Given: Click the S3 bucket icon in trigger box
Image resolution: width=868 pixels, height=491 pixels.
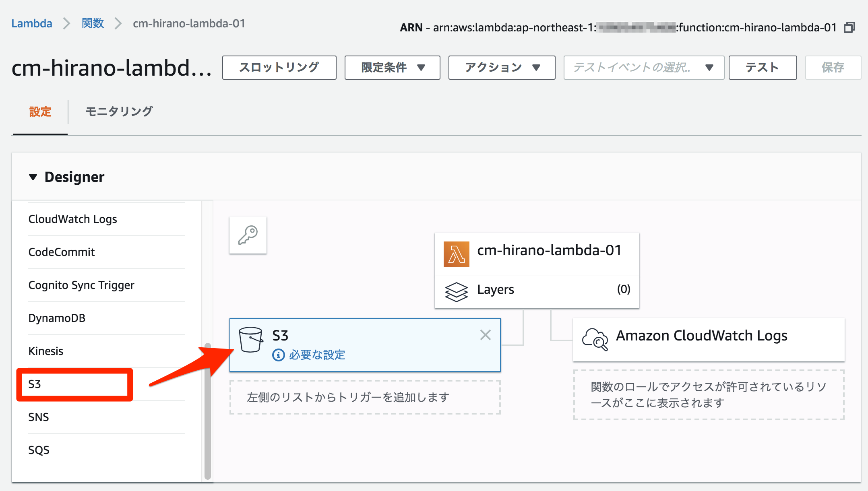Looking at the screenshot, I should [250, 340].
